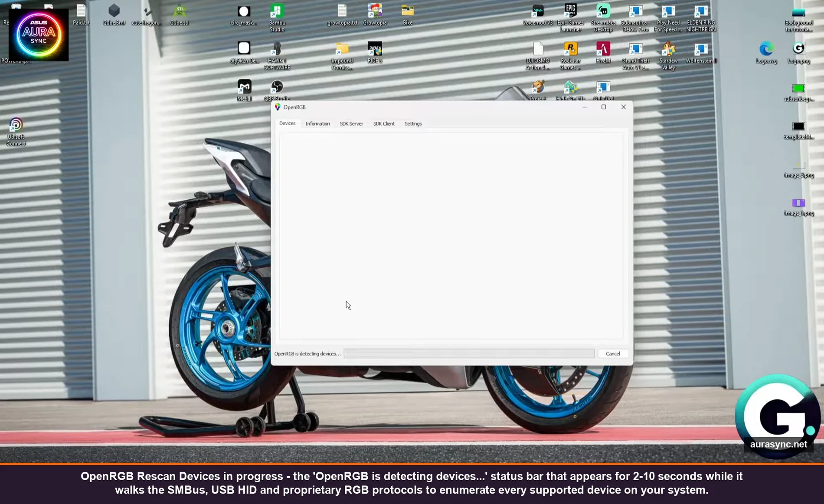Viewport: 824px width, 504px height.
Task: Maximize the OpenRGB window
Action: [603, 107]
